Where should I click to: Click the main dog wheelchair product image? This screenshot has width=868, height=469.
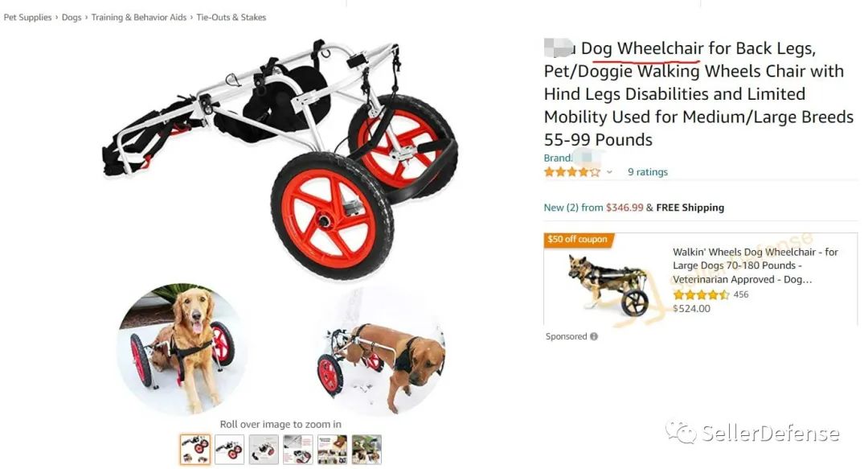coord(280,228)
